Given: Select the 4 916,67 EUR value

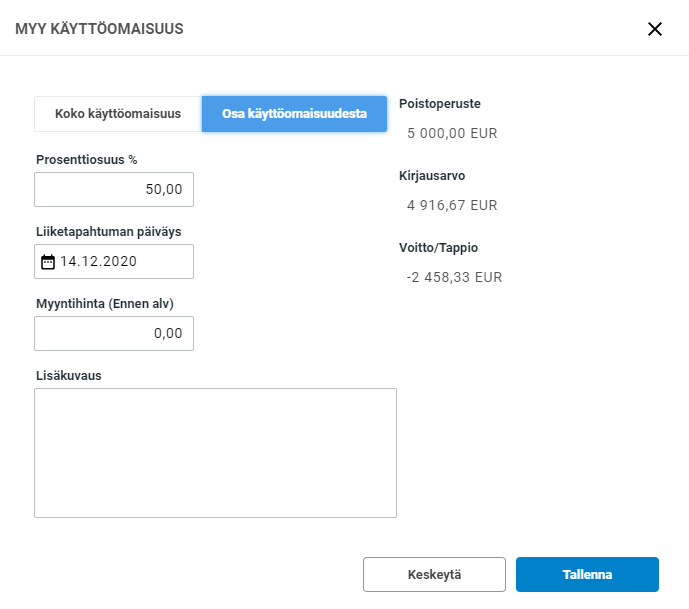Looking at the screenshot, I should (452, 205).
